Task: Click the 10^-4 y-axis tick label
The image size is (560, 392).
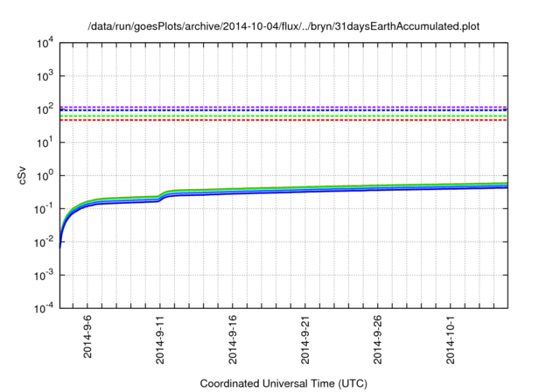Action: coord(44,308)
